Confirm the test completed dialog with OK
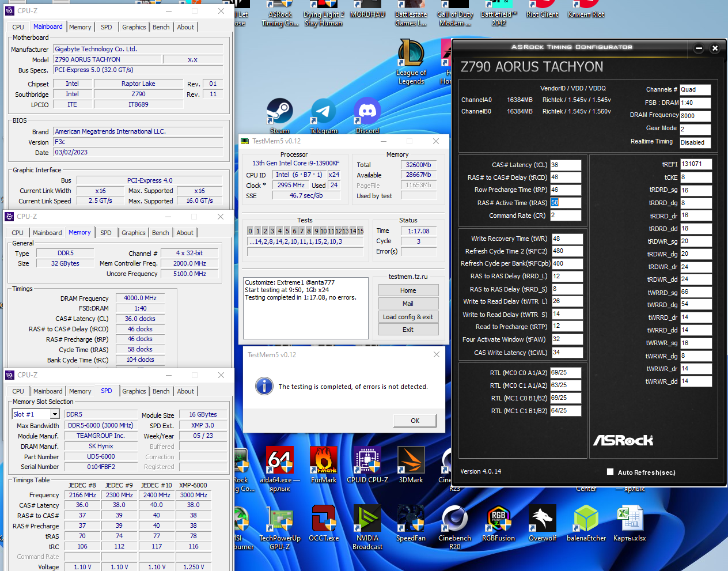This screenshot has height=571, width=728. [x=415, y=421]
